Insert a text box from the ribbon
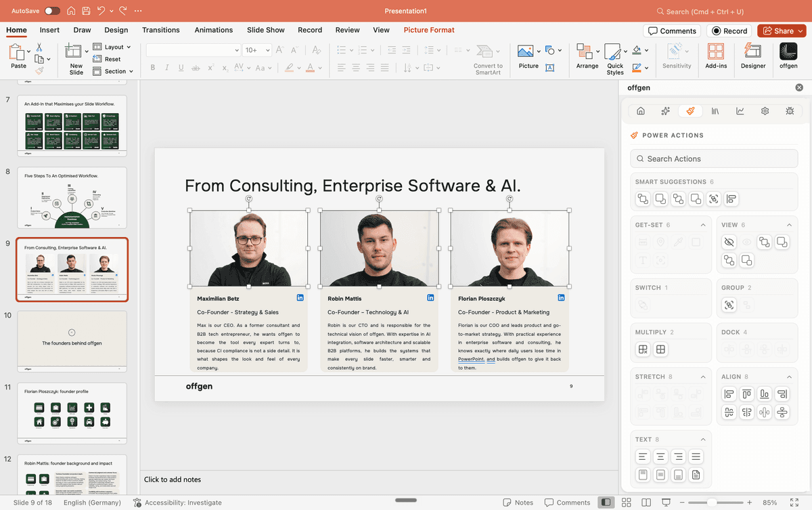The height and width of the screenshot is (510, 812). [550, 68]
